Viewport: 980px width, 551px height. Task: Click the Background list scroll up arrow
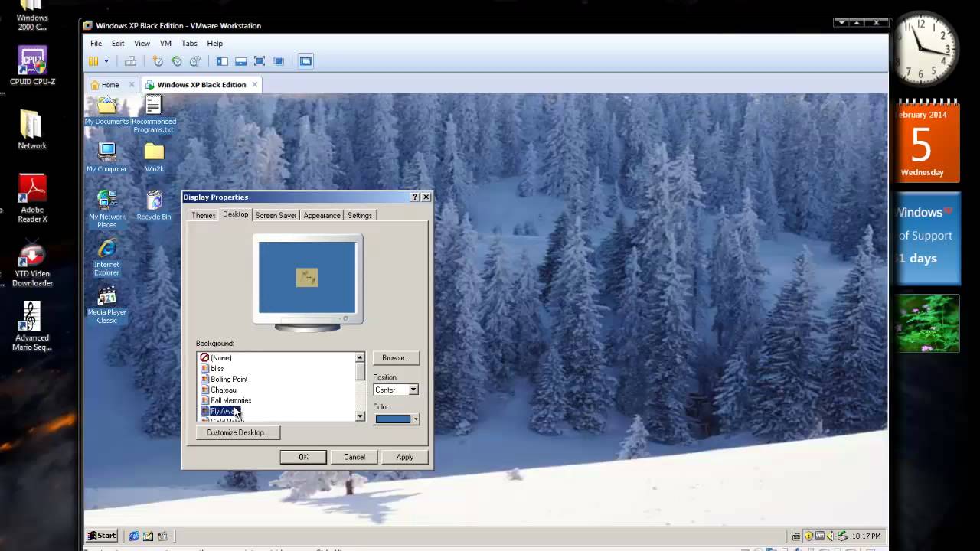tap(360, 357)
